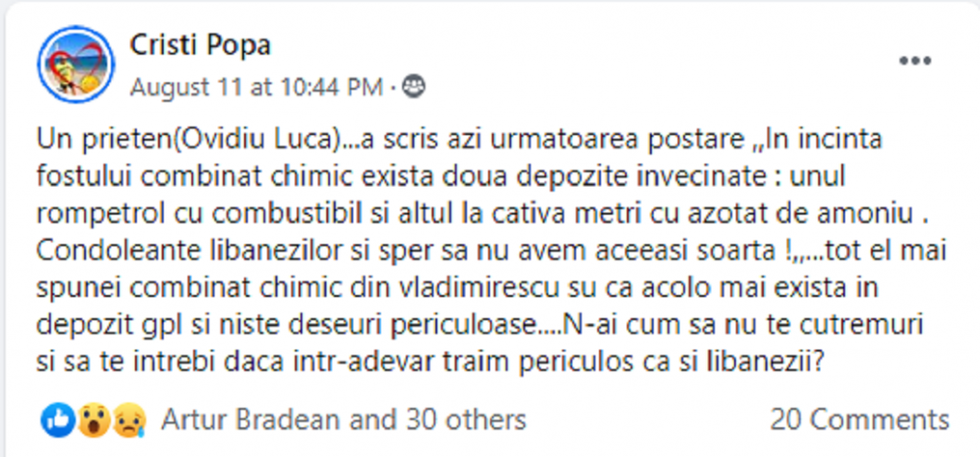Screen dimensions: 980x457
Task: Open the 20 Comments link
Action: [x=858, y=419]
